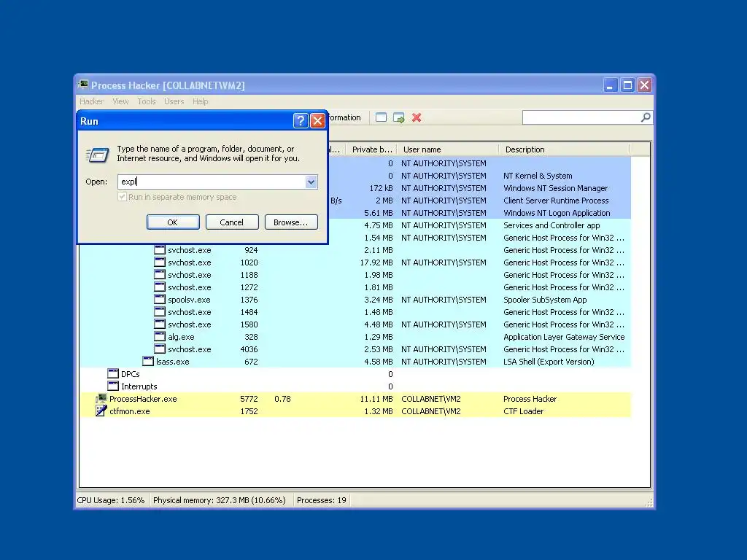Screen dimensions: 747x560
Task: Select the Interrupts row label
Action: [139, 386]
